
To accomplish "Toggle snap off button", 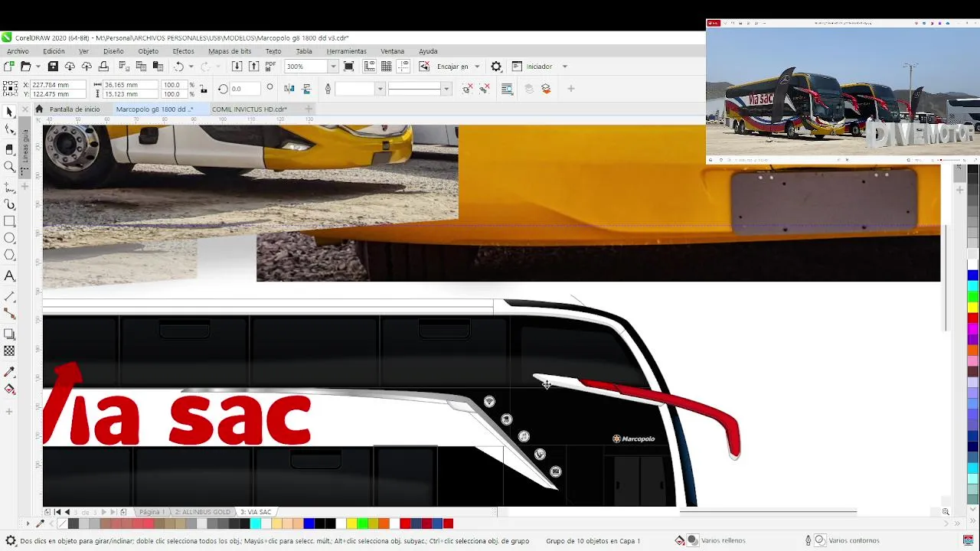I will pos(424,67).
